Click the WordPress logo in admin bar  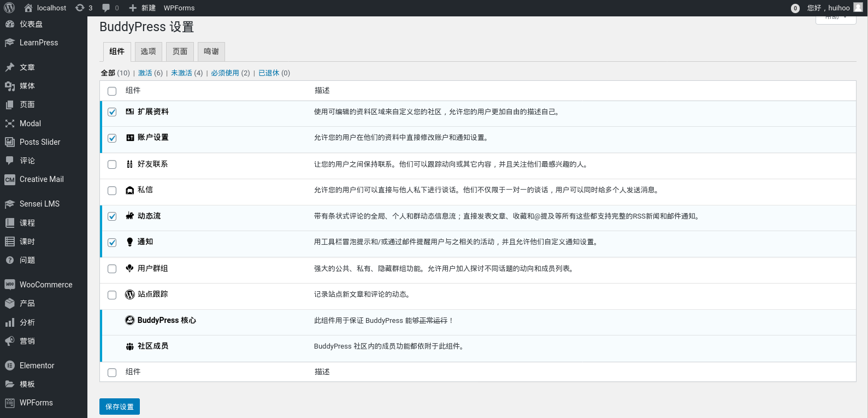tap(9, 8)
